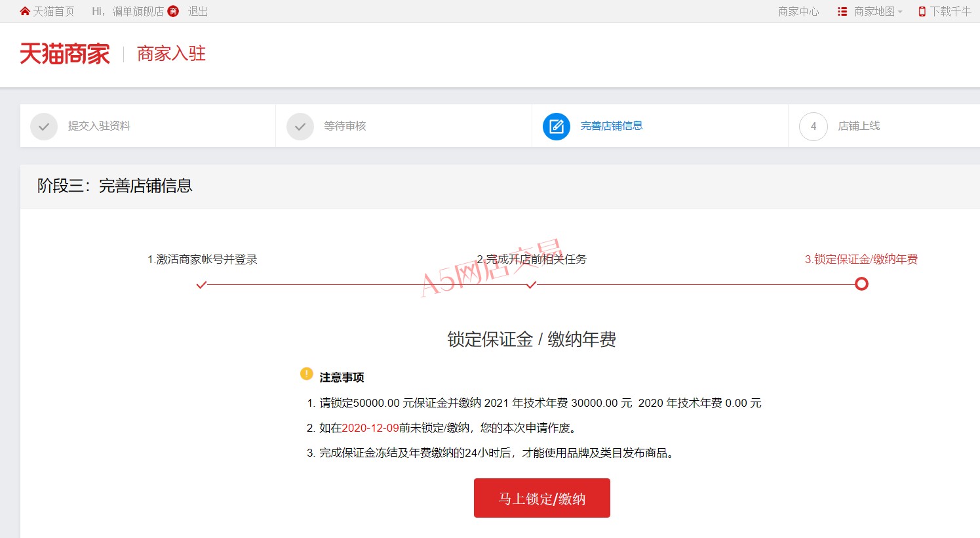Click the checkmark circle for 等待审核
The image size is (980, 538).
click(300, 126)
